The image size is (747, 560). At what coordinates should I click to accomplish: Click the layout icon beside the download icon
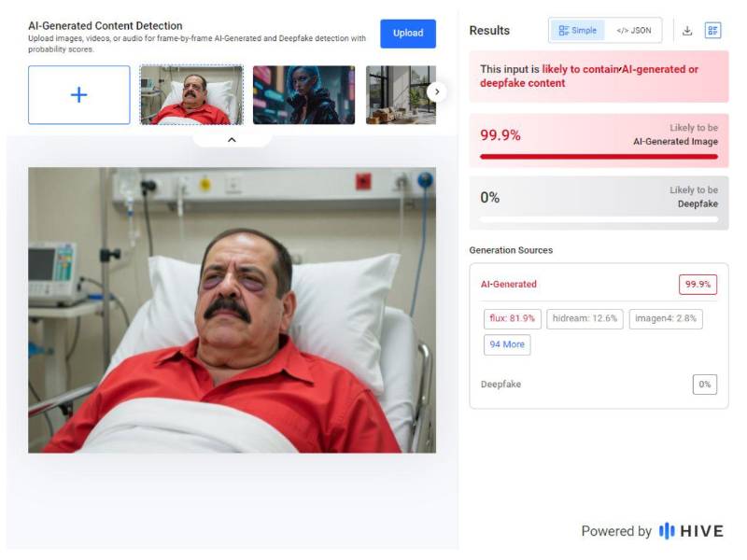click(x=713, y=31)
